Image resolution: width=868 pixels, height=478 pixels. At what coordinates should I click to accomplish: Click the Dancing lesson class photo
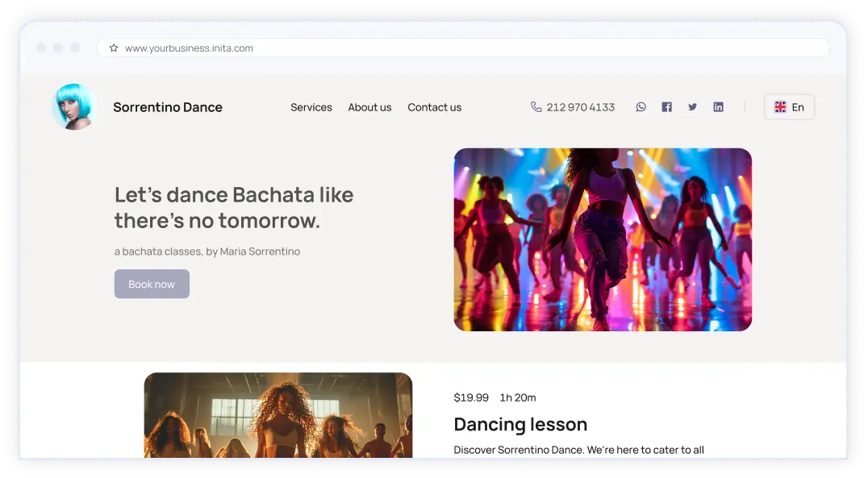(278, 415)
